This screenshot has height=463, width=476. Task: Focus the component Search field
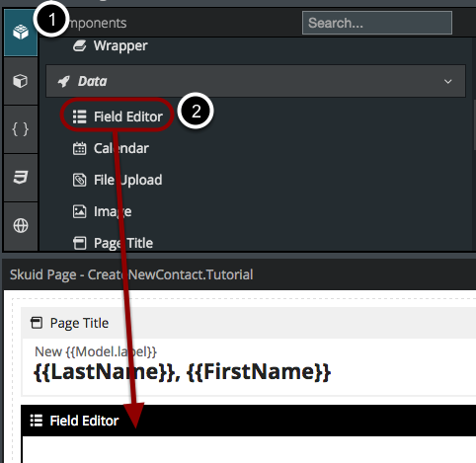[x=377, y=23]
